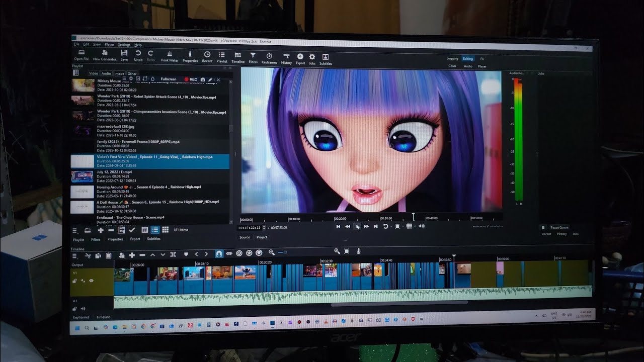Click the scissors split icon in the timeline toolbar
Screen dimensions: 644x362
pyautogui.click(x=88, y=255)
